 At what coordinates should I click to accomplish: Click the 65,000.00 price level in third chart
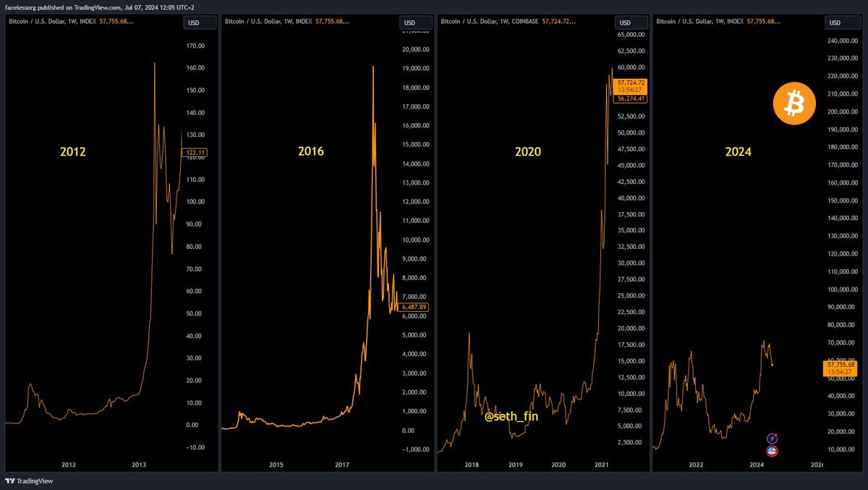(x=630, y=35)
